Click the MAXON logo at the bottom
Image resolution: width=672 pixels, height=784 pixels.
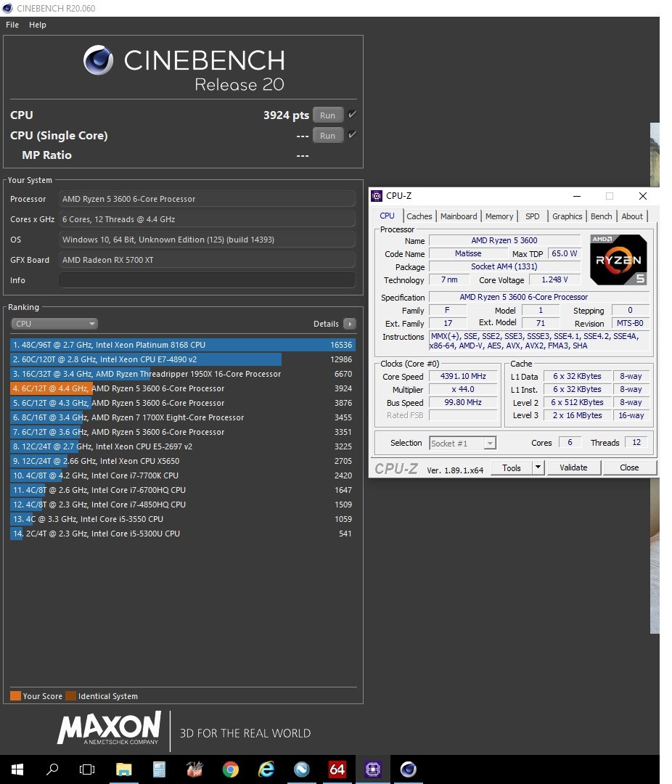tap(109, 728)
